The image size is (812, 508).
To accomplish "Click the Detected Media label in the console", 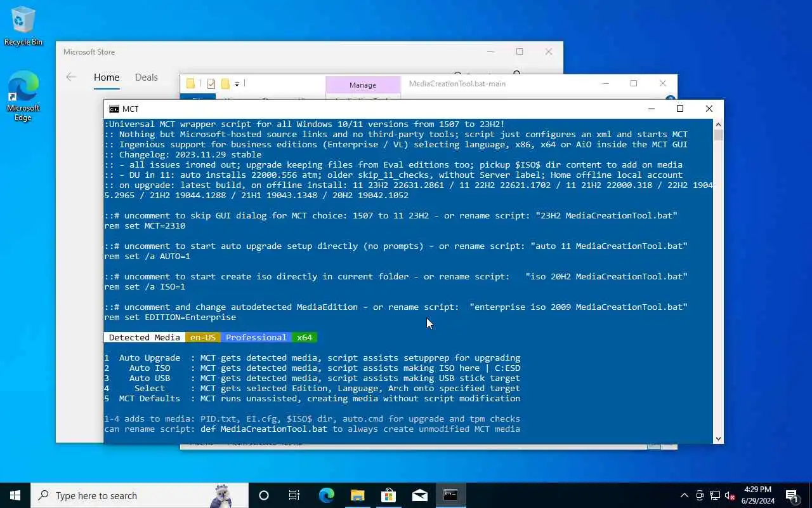I will [145, 338].
